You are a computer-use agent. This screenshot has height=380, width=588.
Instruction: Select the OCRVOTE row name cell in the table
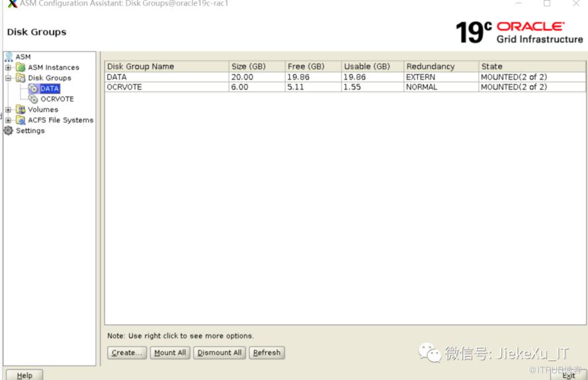pyautogui.click(x=167, y=87)
